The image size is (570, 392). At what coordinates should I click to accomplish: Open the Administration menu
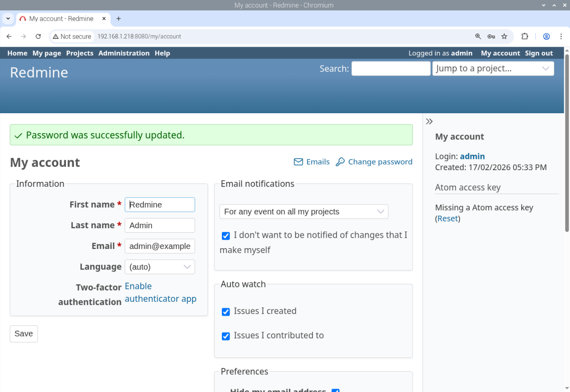tap(124, 53)
